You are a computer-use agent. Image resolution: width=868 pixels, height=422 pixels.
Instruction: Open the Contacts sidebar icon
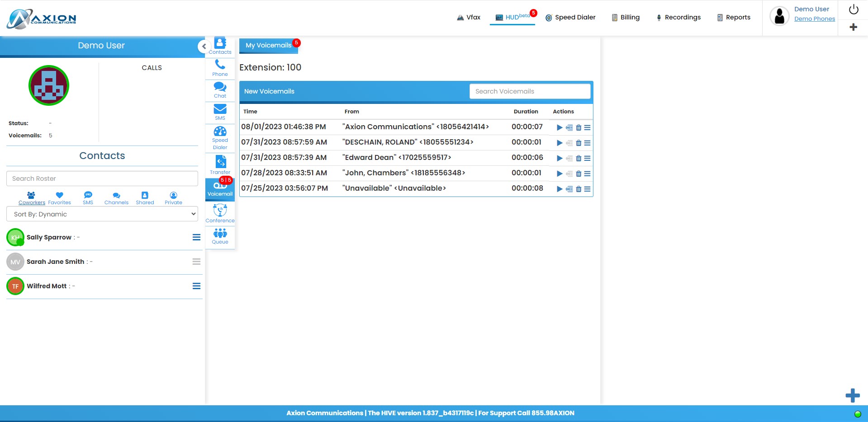coord(220,46)
